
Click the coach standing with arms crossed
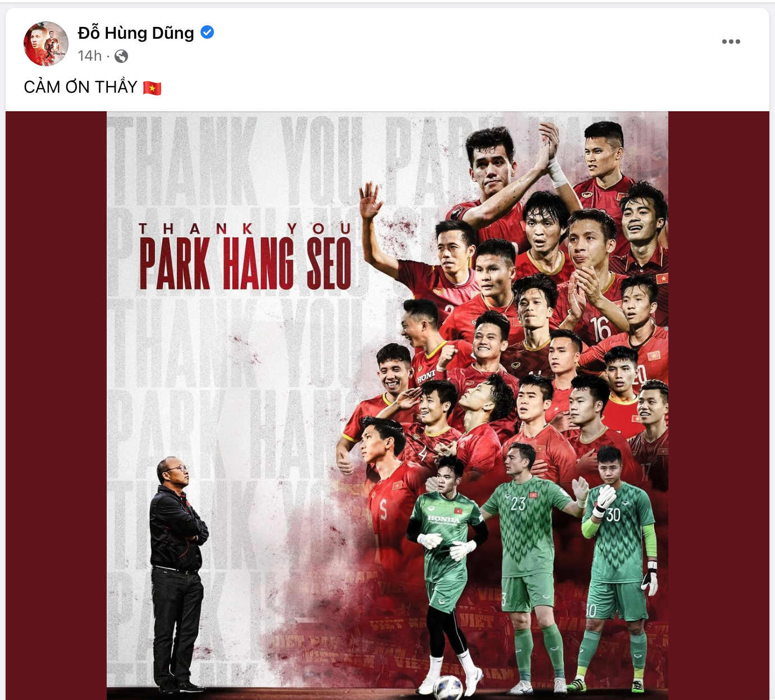click(x=177, y=574)
